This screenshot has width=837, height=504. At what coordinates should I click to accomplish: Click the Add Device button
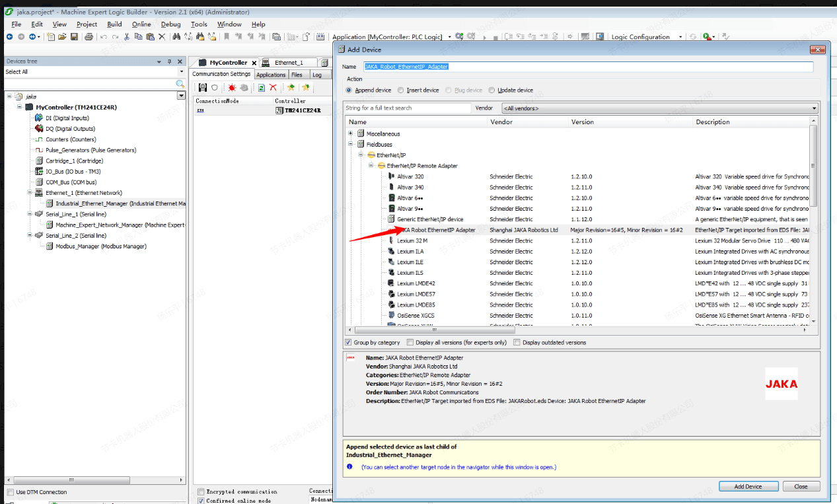[x=748, y=486]
